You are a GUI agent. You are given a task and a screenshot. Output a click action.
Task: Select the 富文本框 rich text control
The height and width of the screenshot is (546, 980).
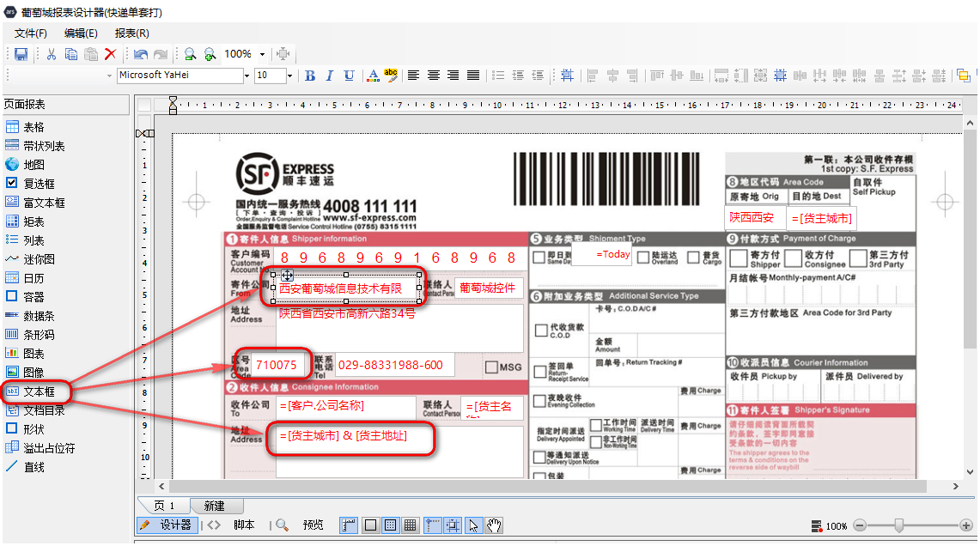pos(35,203)
